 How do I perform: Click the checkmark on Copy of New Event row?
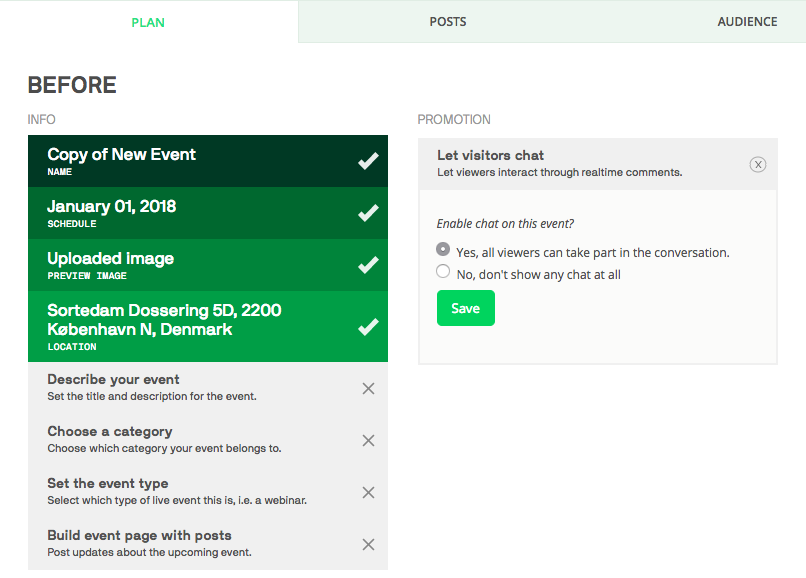[368, 161]
